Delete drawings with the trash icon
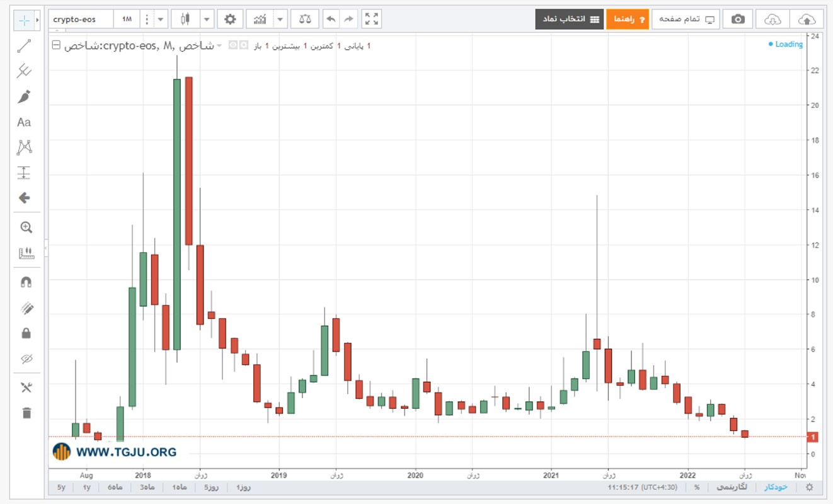833x504 pixels. coord(26,413)
